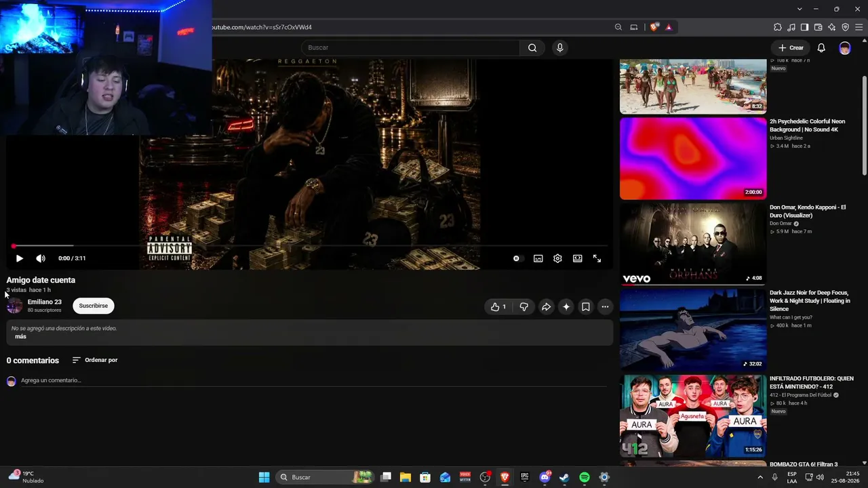Open Spotify from the taskbar
Viewport: 868px width, 488px height.
click(585, 477)
